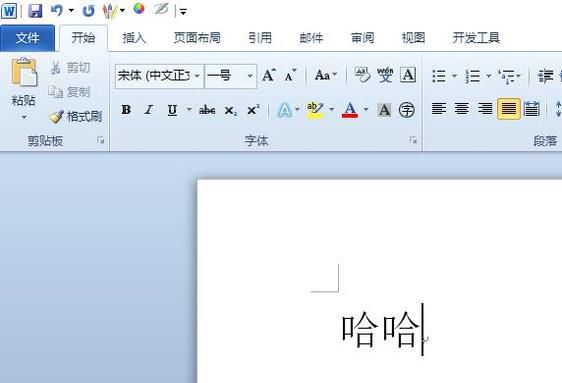Grow font size with large A
The image size is (562, 383).
(269, 75)
